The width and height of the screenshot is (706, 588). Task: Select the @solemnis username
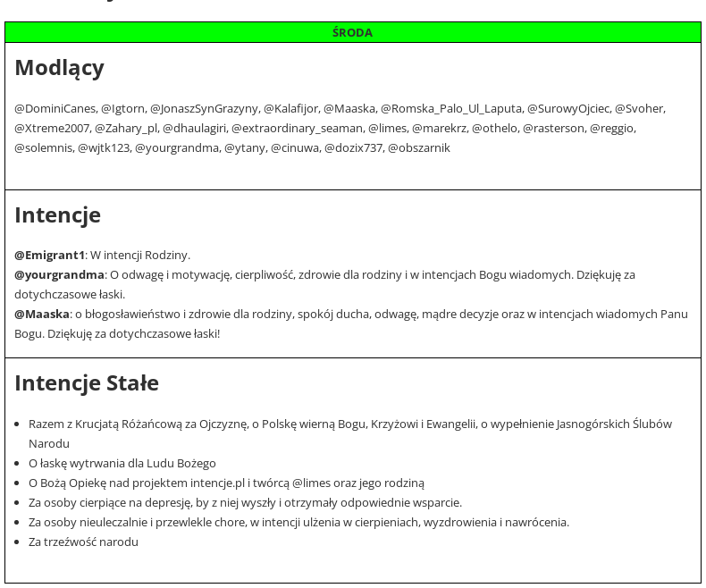coord(43,148)
